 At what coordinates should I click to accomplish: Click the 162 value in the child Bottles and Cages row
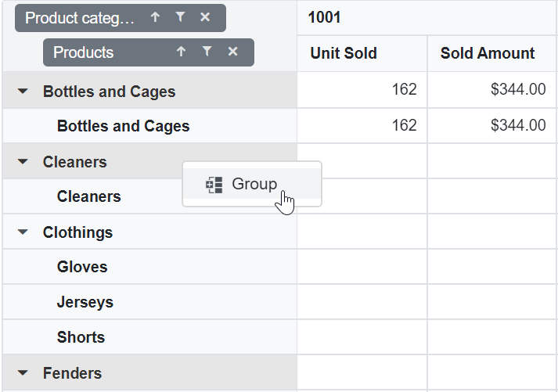tap(404, 125)
